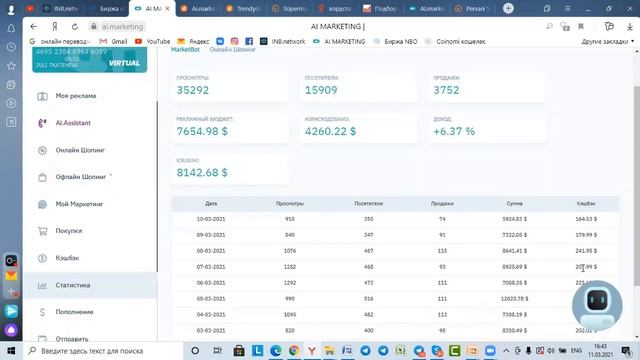Image resolution: width=640 pixels, height=360 pixels.
Task: Open AI MARKETING bookmark
Action: click(339, 41)
